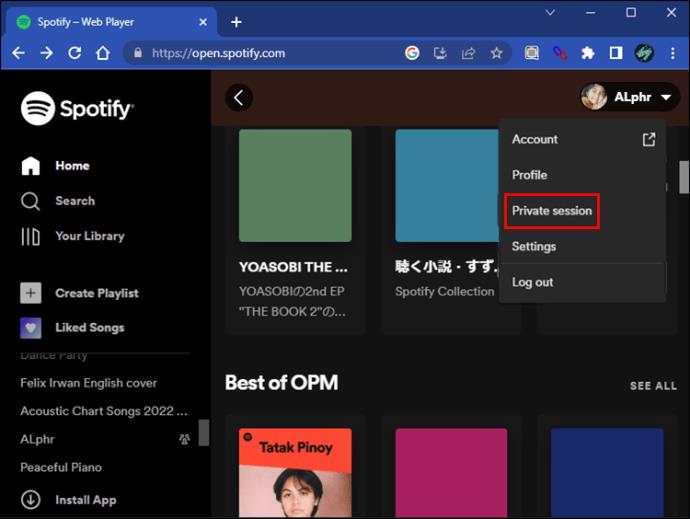
Task: Reload the page
Action: [74, 53]
